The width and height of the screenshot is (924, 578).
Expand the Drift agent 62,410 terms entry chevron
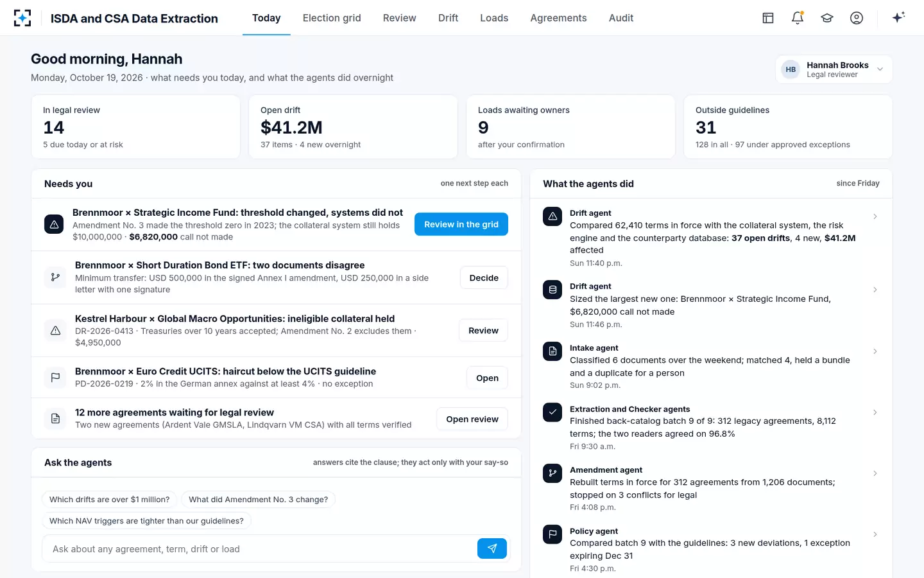(875, 216)
